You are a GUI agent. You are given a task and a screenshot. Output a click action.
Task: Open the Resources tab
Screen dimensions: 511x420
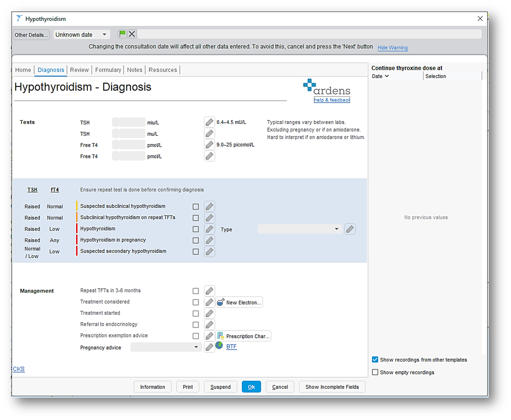163,70
